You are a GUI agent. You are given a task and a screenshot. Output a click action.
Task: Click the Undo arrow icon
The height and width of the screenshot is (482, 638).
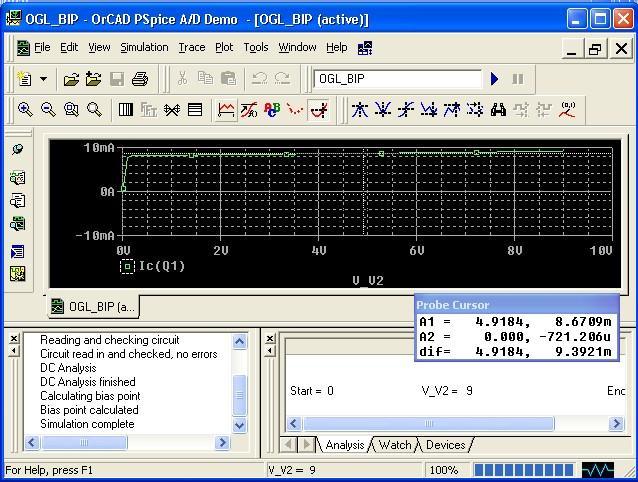[259, 78]
